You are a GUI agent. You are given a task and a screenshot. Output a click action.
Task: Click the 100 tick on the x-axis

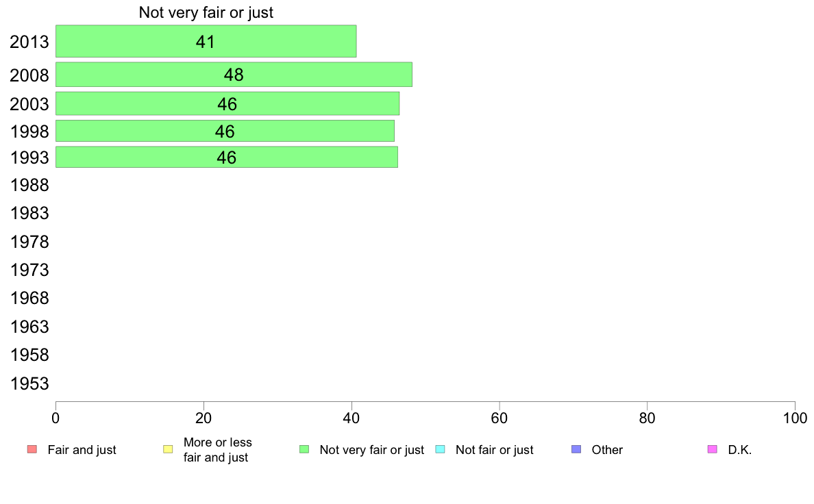795,418
